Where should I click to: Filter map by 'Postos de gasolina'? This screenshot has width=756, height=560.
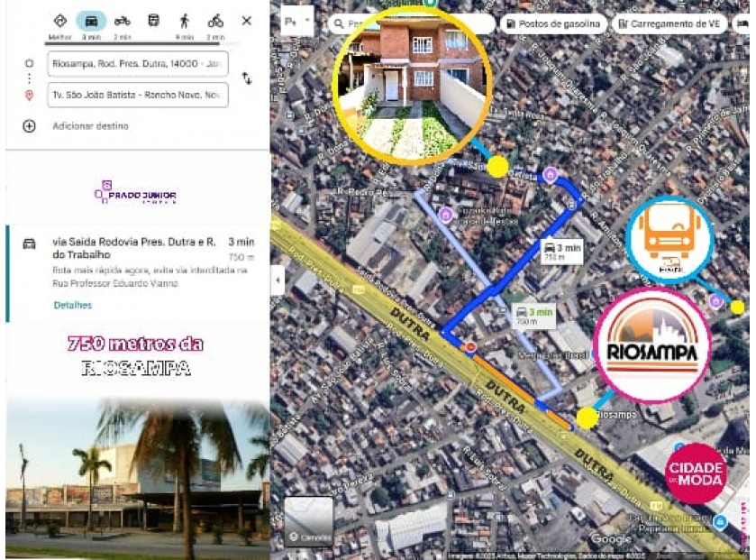click(553, 23)
